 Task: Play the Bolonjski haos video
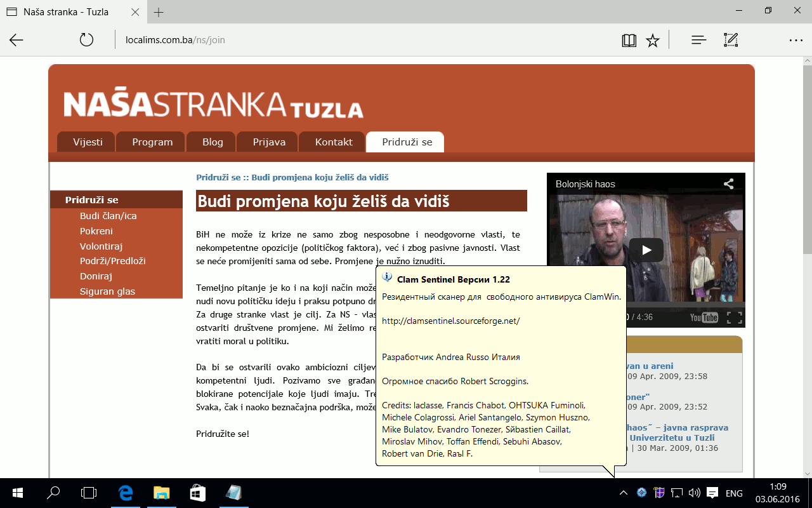[646, 250]
